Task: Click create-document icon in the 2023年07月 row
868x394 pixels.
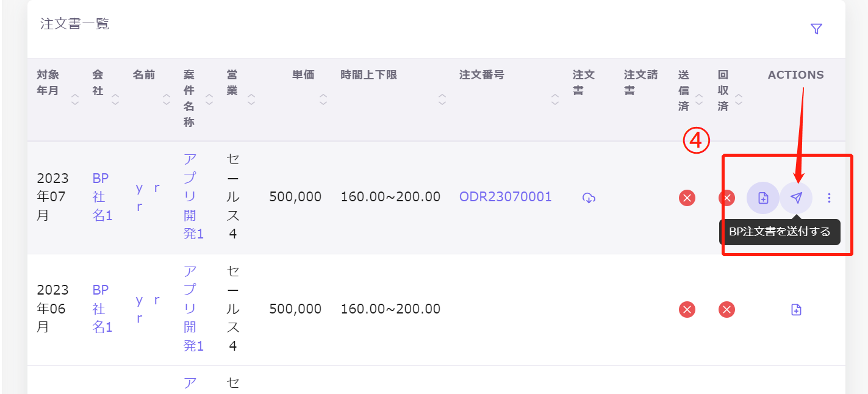Action: click(763, 198)
